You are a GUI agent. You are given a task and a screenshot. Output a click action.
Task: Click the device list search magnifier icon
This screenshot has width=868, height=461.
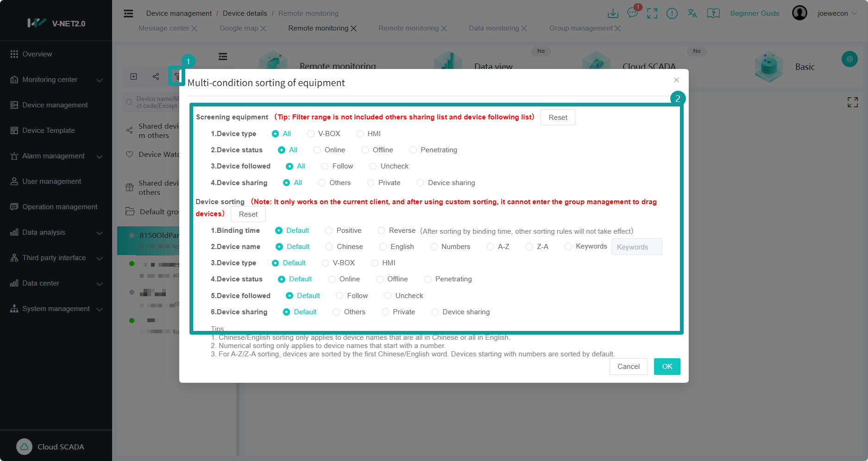pos(129,102)
